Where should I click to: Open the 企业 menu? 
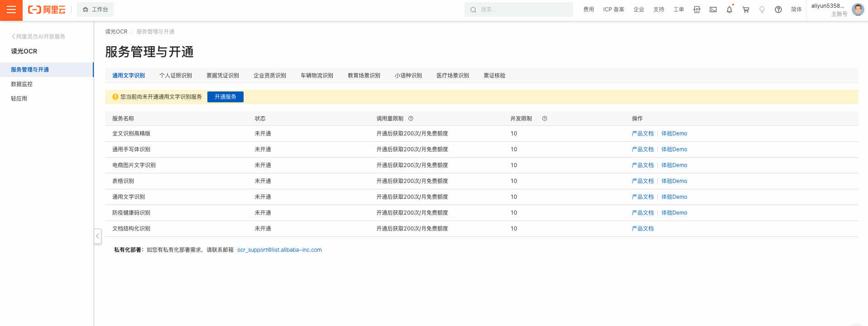(639, 10)
